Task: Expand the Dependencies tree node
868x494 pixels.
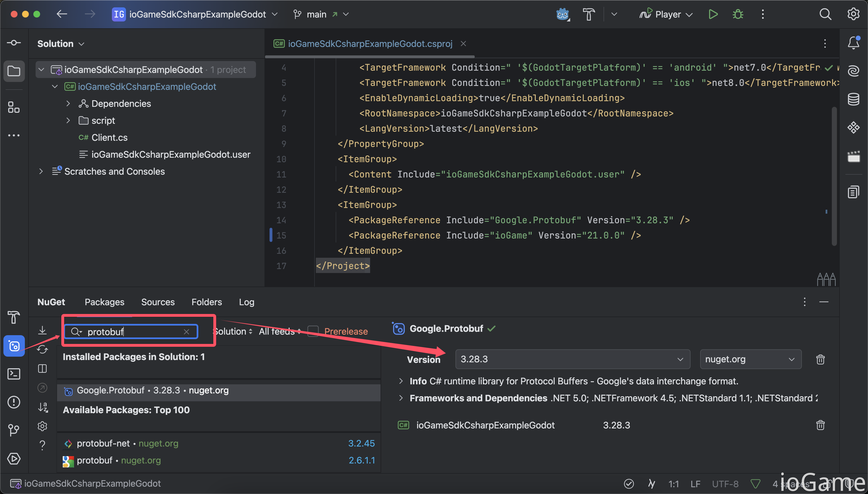Action: click(68, 103)
